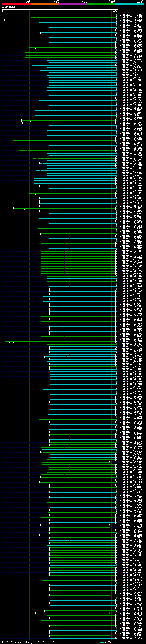The height and width of the screenshot is (644, 146).
Task: Select the UniRef100_C3BN74 label
Action: pos(131,308)
